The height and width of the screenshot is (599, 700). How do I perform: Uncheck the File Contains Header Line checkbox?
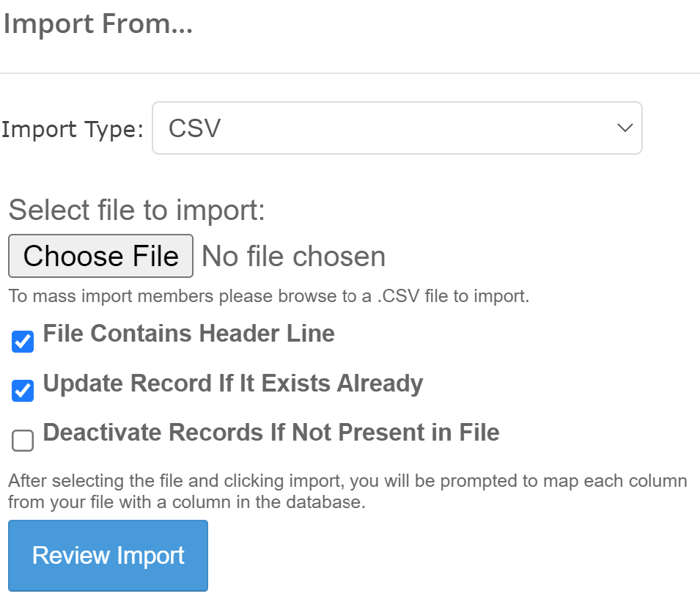pyautogui.click(x=23, y=342)
